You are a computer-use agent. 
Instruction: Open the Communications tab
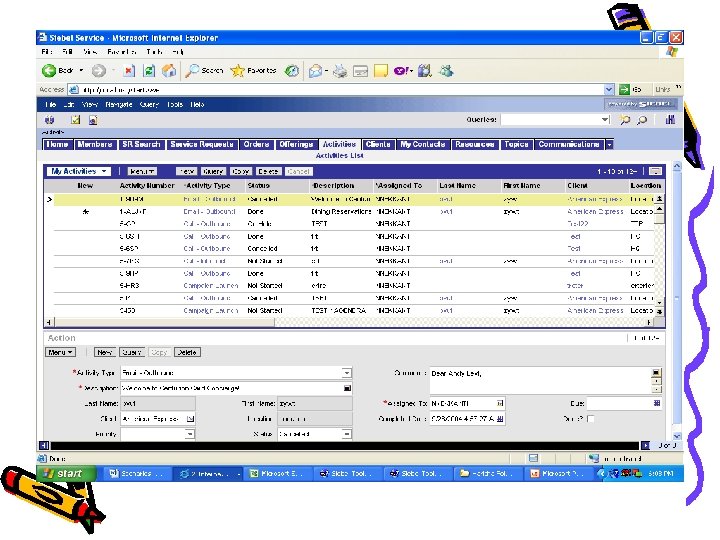pyautogui.click(x=568, y=144)
